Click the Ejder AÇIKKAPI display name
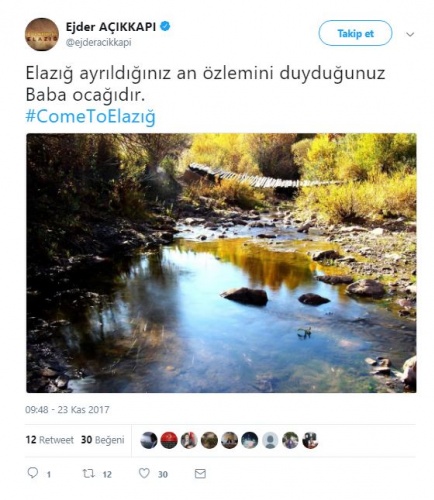434x500 pixels. point(111,27)
